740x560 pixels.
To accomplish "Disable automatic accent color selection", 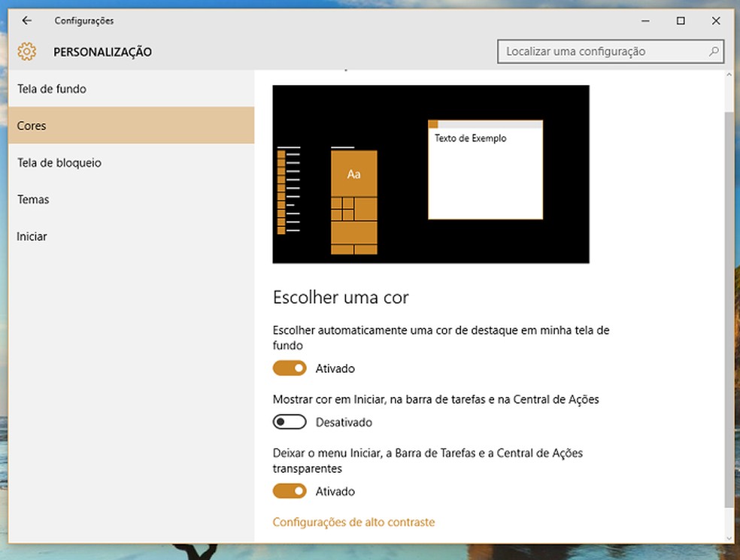I will pyautogui.click(x=290, y=368).
